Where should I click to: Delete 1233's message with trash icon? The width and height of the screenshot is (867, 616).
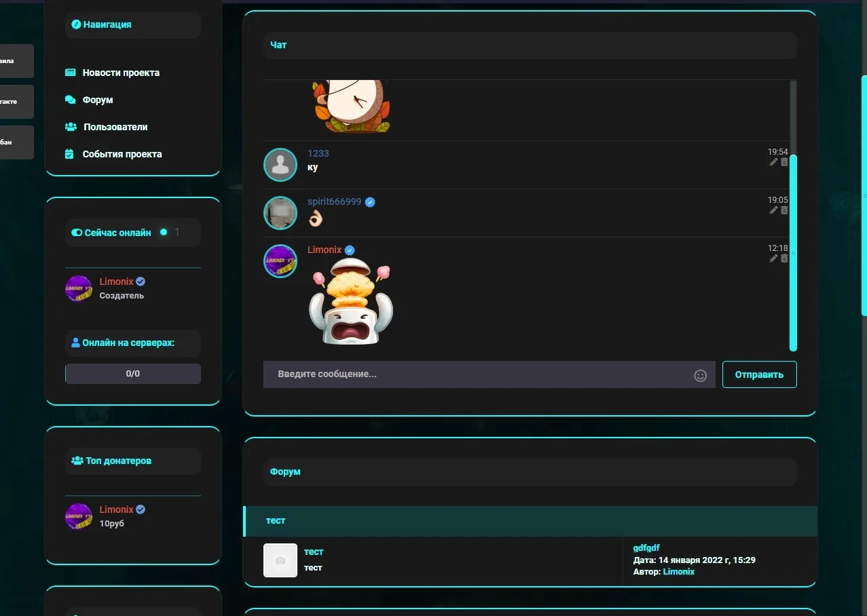coord(784,162)
